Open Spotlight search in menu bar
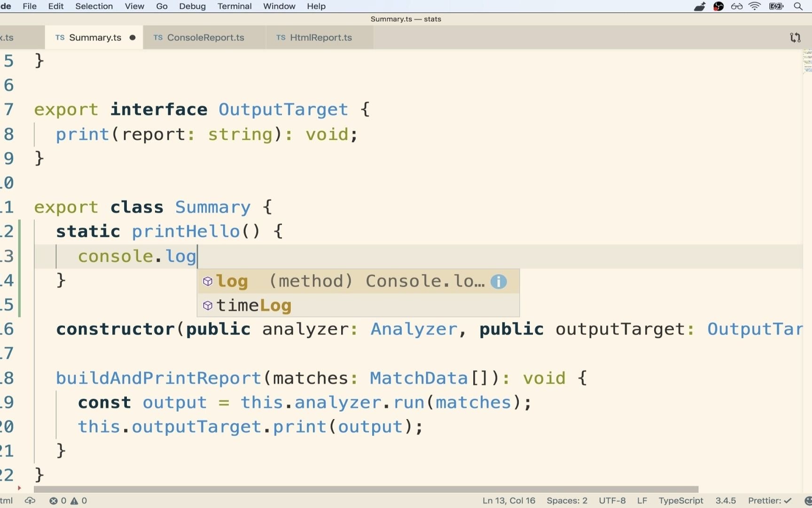Viewport: 812px width, 508px height. coord(798,6)
